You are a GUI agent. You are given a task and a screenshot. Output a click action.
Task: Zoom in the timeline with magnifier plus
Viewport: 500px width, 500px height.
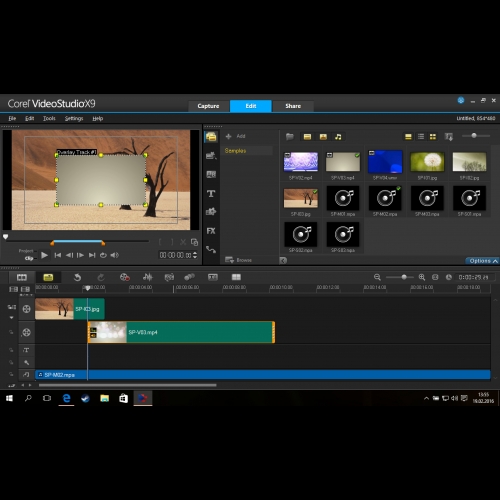click(422, 277)
